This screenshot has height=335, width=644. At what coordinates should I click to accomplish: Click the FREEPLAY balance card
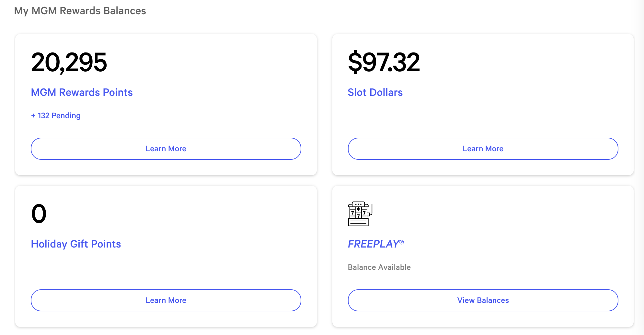483,256
